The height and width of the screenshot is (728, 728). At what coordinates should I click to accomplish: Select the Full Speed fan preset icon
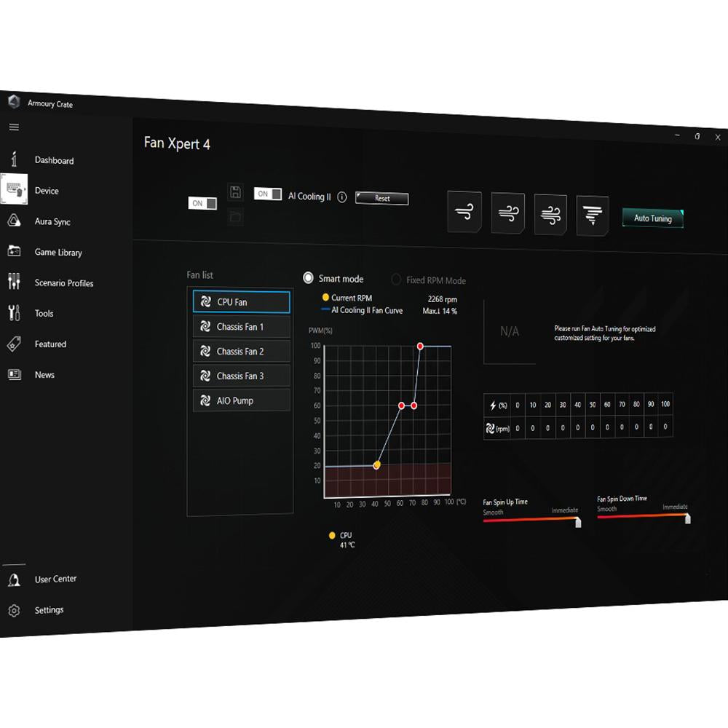593,216
